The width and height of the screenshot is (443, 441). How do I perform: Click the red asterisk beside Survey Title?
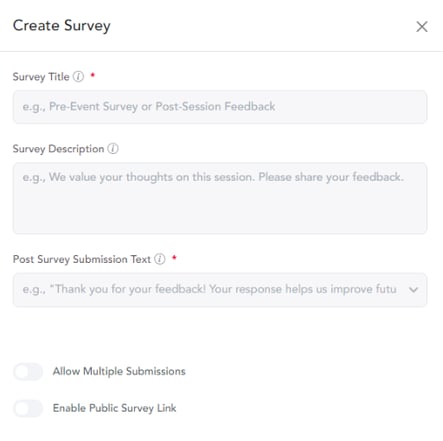pos(93,75)
